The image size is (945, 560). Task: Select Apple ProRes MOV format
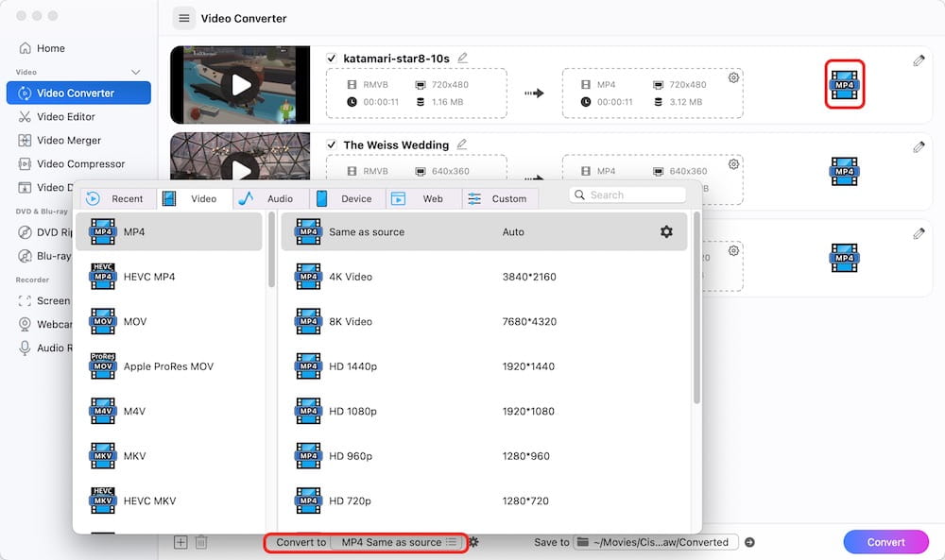click(x=169, y=366)
